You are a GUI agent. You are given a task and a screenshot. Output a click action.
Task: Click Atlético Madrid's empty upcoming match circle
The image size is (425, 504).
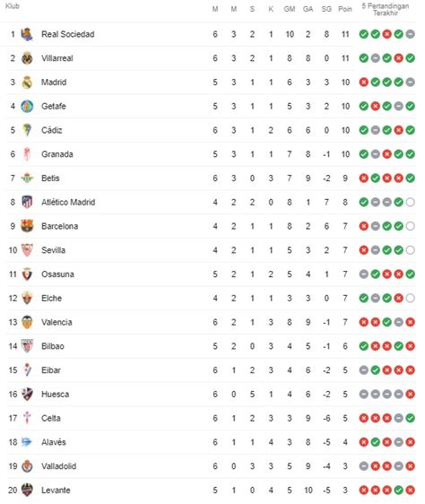coord(410,202)
